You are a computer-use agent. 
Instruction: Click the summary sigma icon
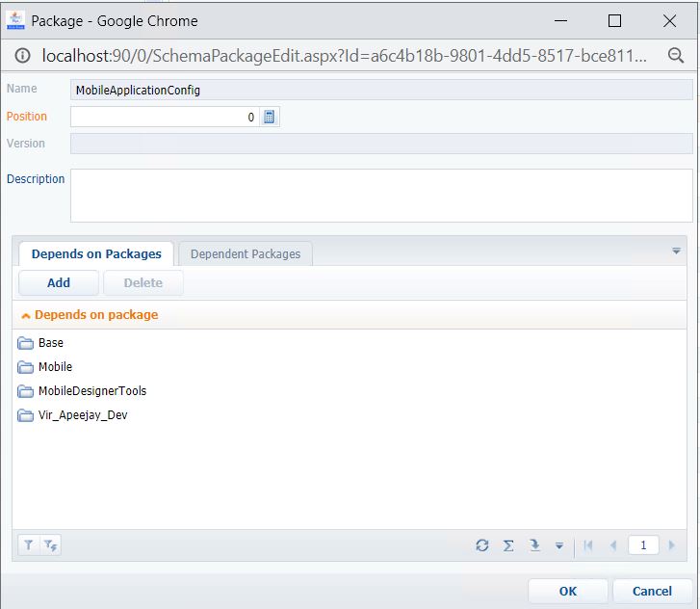click(508, 545)
